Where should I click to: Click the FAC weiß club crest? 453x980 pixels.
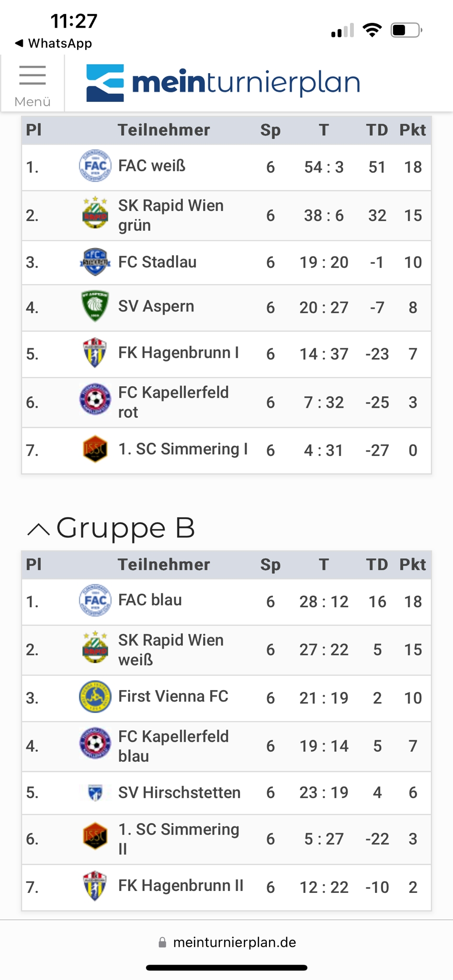click(95, 166)
